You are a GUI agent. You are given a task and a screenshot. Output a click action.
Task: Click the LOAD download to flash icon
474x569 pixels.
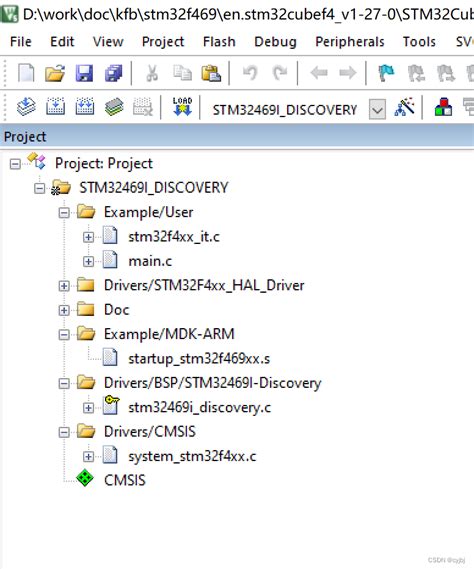182,107
